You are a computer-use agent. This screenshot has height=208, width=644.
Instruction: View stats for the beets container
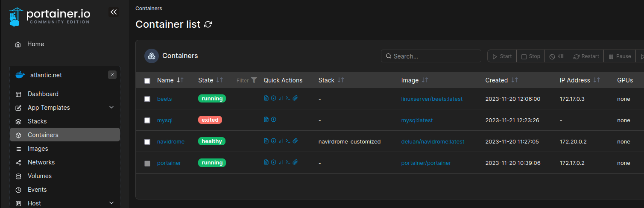coord(281,98)
